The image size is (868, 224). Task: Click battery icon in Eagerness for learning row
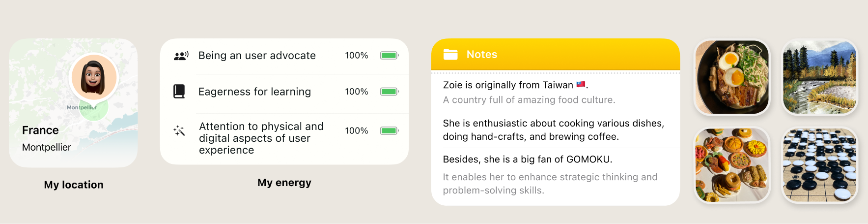[x=389, y=92]
